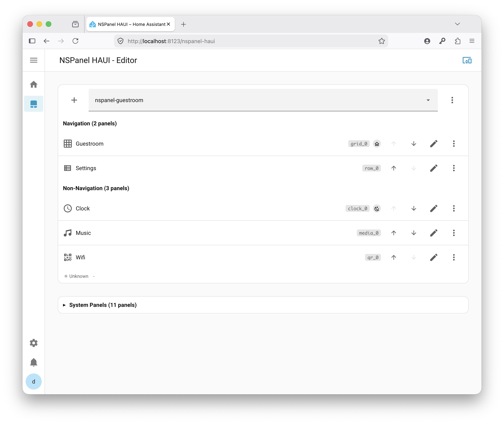This screenshot has width=504, height=424.
Task: Open the NSPanel HAUI sidebar panel icon
Action: pyautogui.click(x=34, y=104)
